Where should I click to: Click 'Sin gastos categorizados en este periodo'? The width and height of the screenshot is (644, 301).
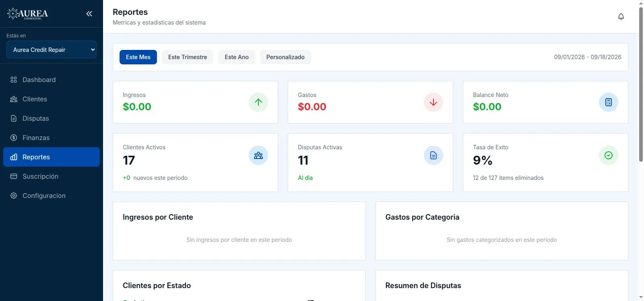[x=502, y=240]
